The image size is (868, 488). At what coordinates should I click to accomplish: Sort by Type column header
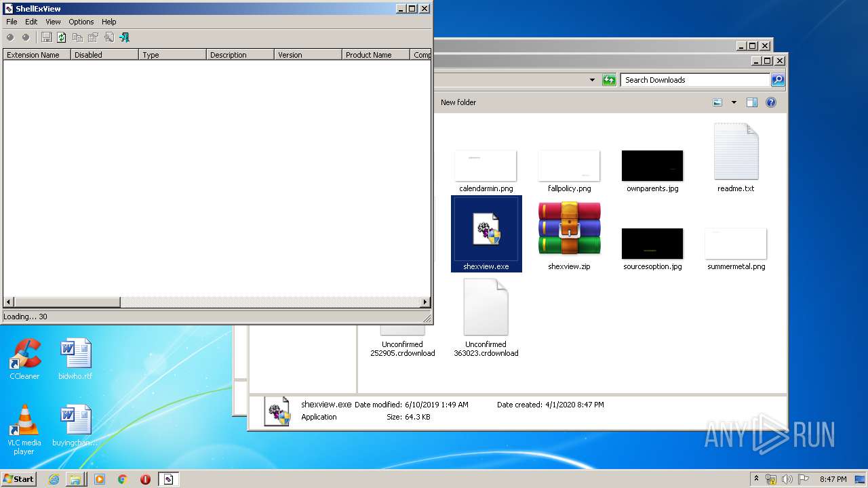click(x=172, y=55)
